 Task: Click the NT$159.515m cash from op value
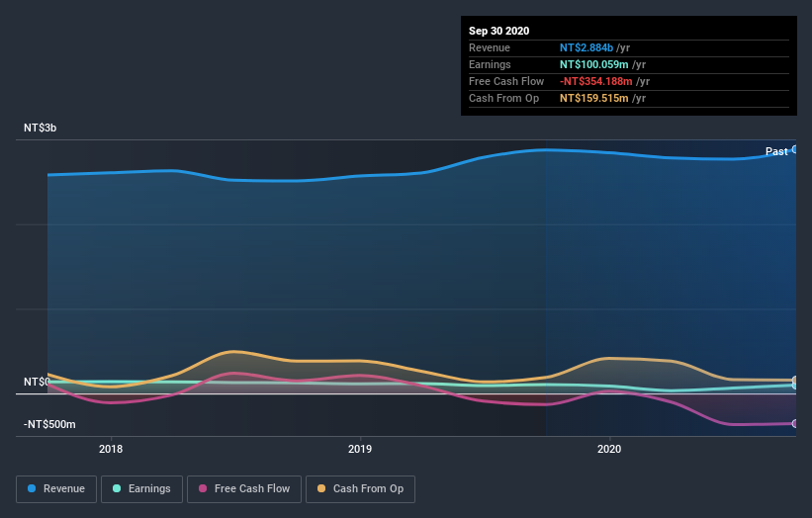(x=594, y=98)
